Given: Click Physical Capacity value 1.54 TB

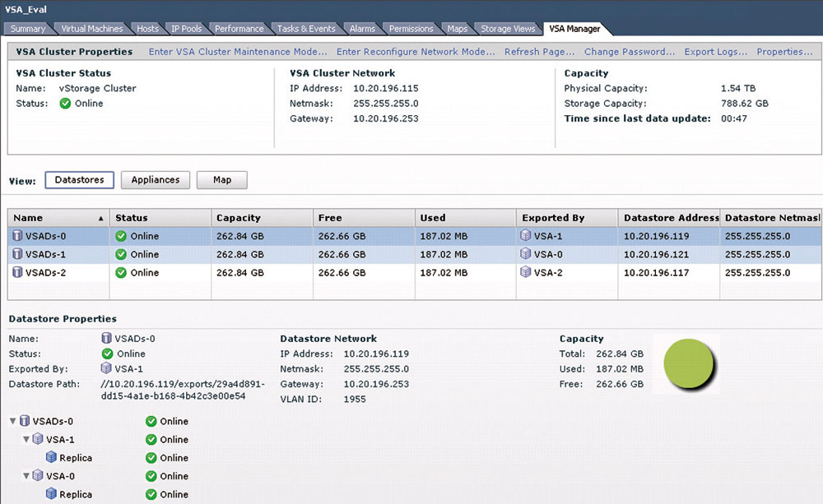Looking at the screenshot, I should point(738,88).
